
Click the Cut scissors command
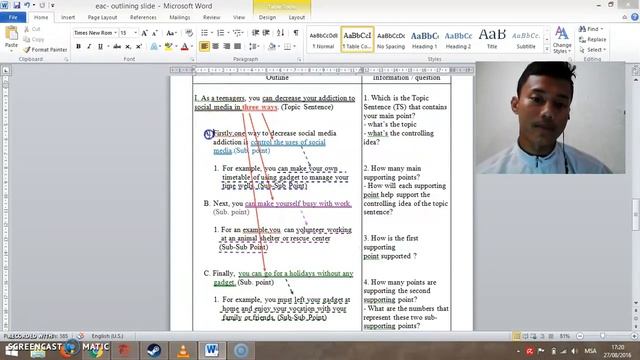[32, 29]
